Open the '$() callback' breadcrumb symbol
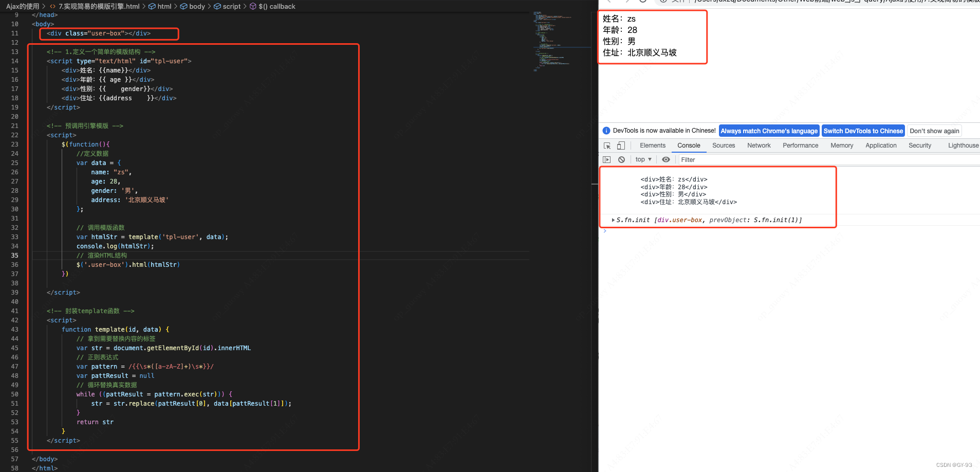Viewport: 980px width, 472px height. tap(277, 6)
